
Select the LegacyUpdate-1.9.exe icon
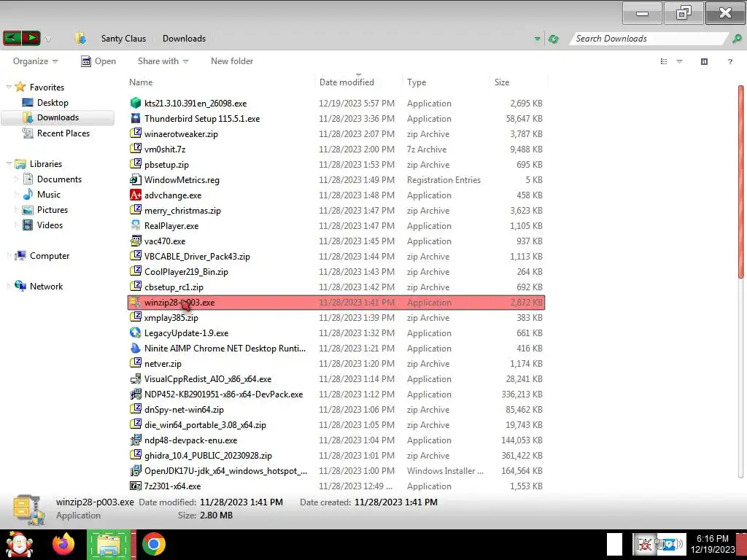pyautogui.click(x=136, y=332)
